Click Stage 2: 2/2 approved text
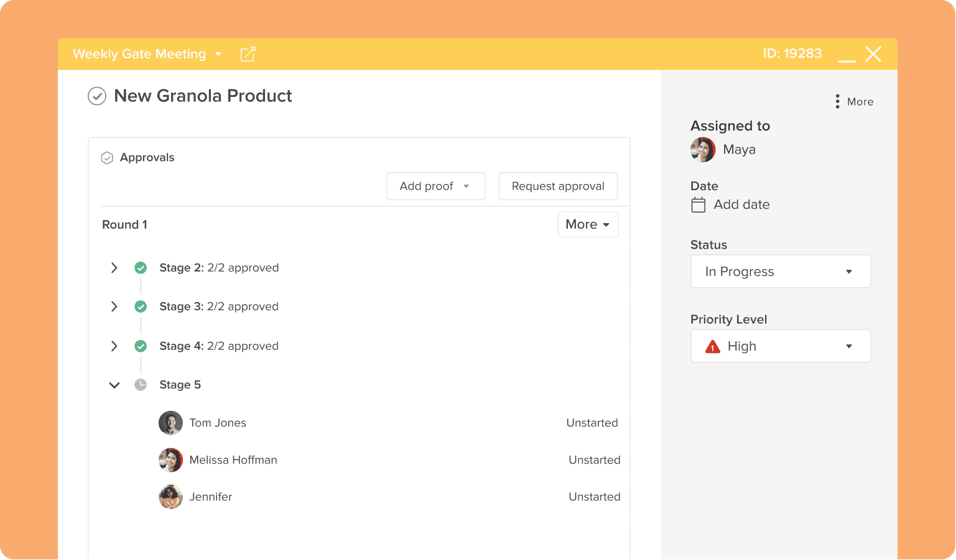The height and width of the screenshot is (560, 956). [x=219, y=268]
